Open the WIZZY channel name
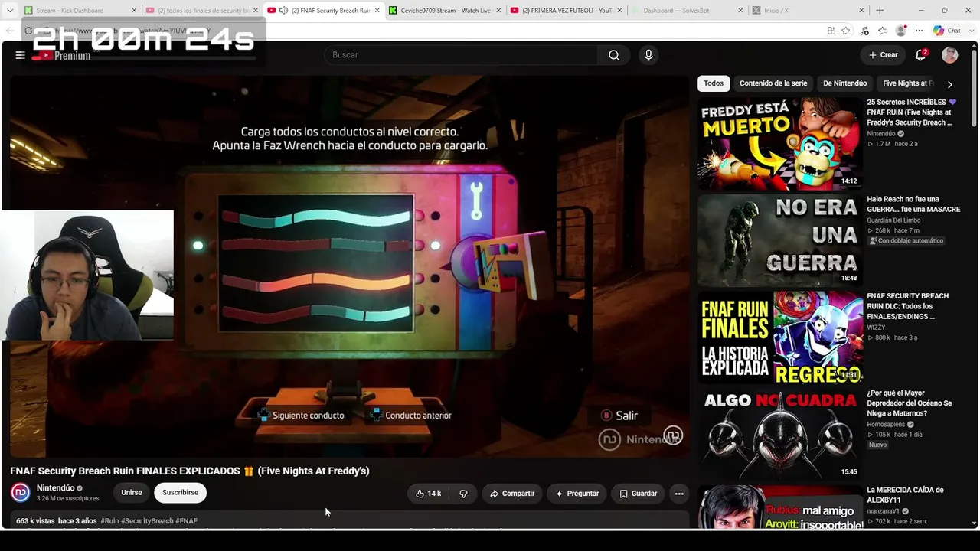The width and height of the screenshot is (980, 551). pyautogui.click(x=876, y=328)
